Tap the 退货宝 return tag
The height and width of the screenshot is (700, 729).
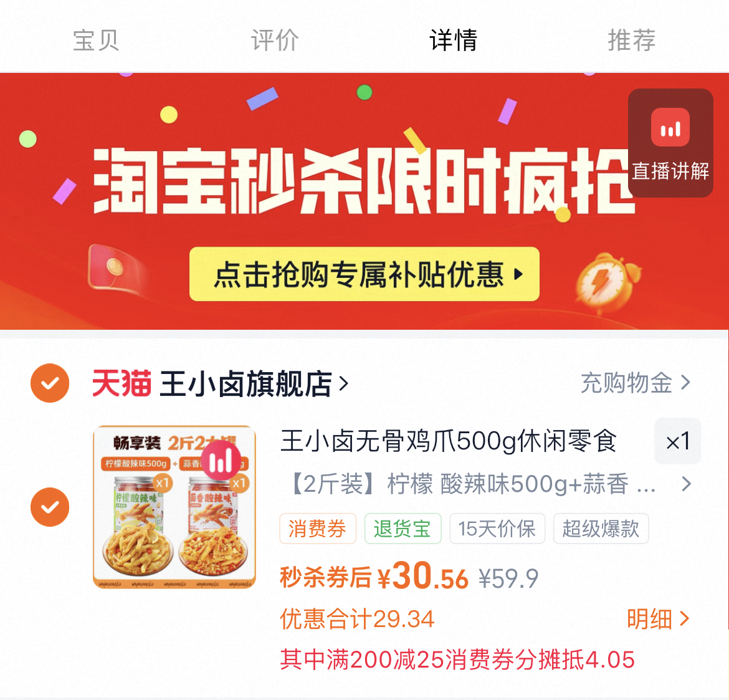[403, 529]
